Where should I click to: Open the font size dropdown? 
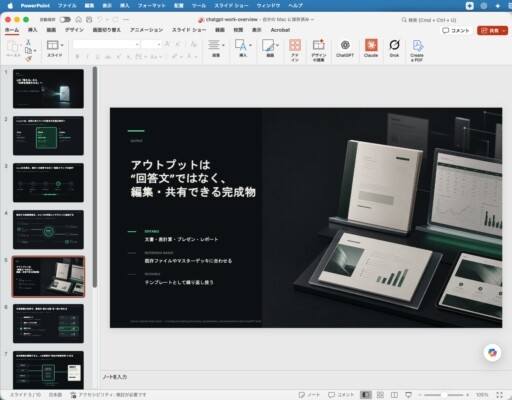pyautogui.click(x=159, y=44)
